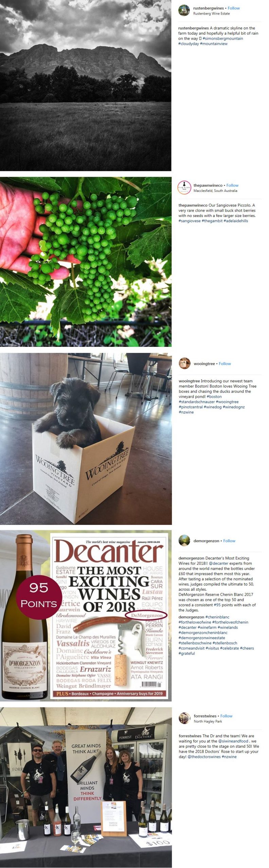The width and height of the screenshot is (269, 868).
Task: Open the green grape bunch photo
Action: tap(86, 261)
